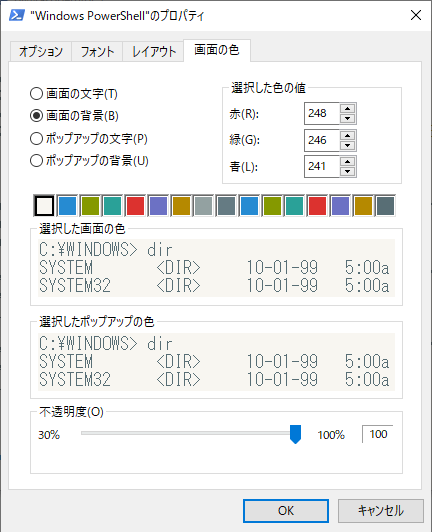Increase the 緑(G) value with up arrow

(348, 135)
